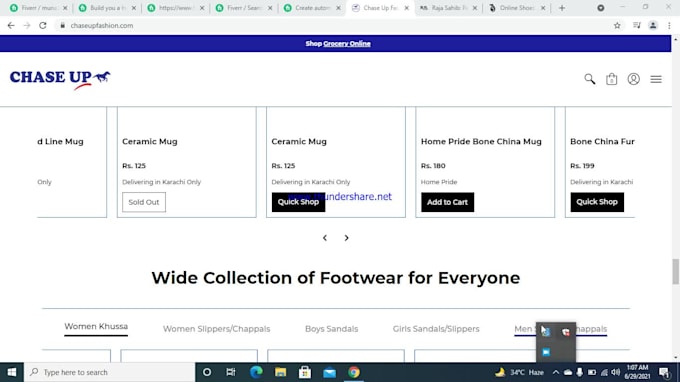The width and height of the screenshot is (680, 382).
Task: Open the site search magnifier icon
Action: 589,79
